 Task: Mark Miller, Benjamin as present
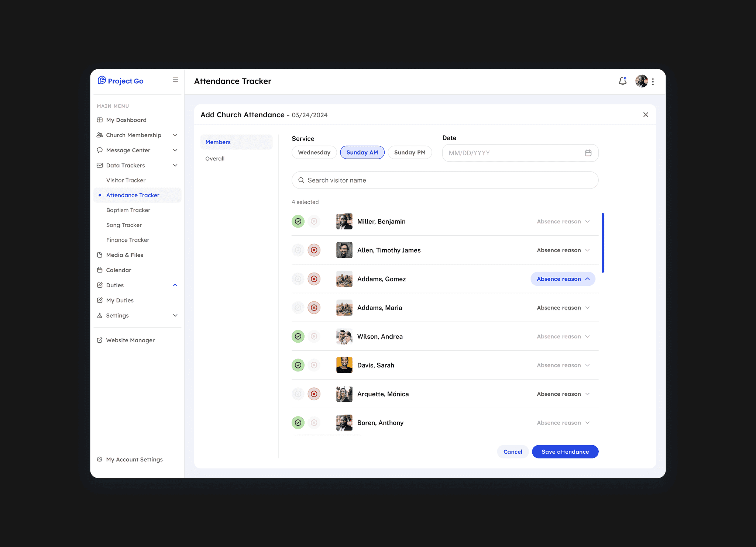(298, 221)
